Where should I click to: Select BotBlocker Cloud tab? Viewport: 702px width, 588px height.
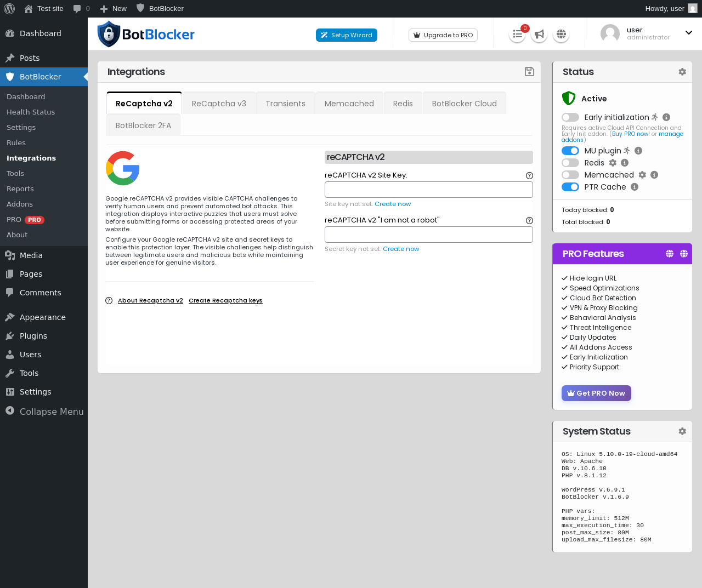point(465,104)
